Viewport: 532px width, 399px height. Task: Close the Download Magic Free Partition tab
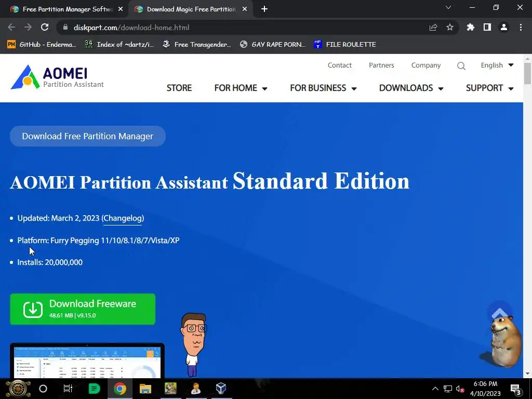tap(245, 9)
